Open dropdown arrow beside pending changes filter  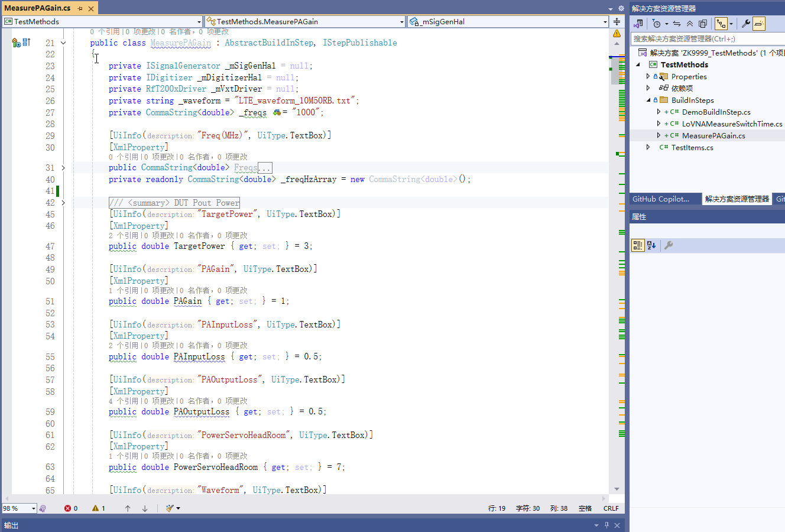pos(666,24)
